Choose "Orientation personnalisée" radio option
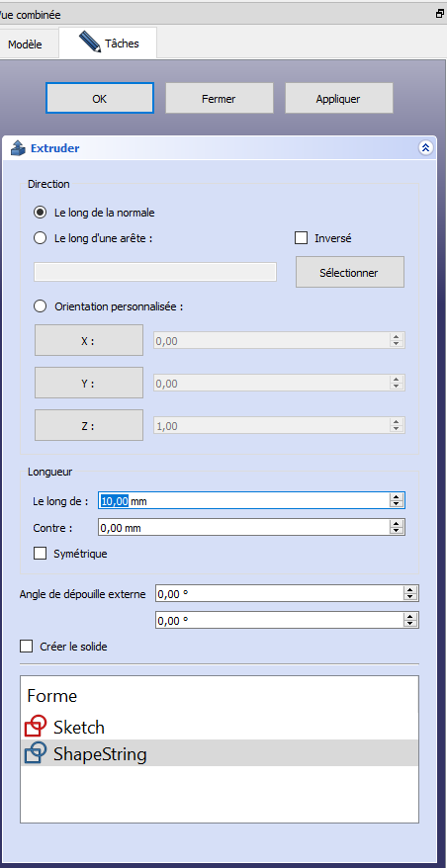447x868 pixels. point(40,306)
